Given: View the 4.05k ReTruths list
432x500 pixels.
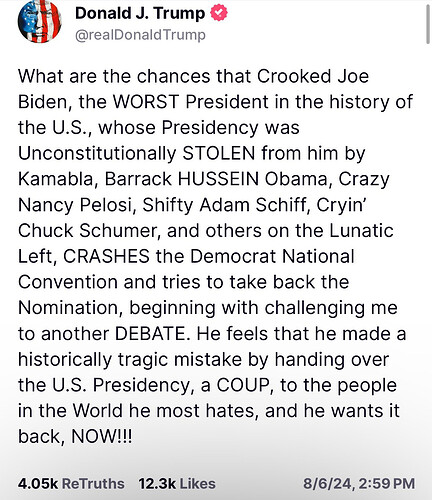Looking at the screenshot, I should tap(71, 484).
